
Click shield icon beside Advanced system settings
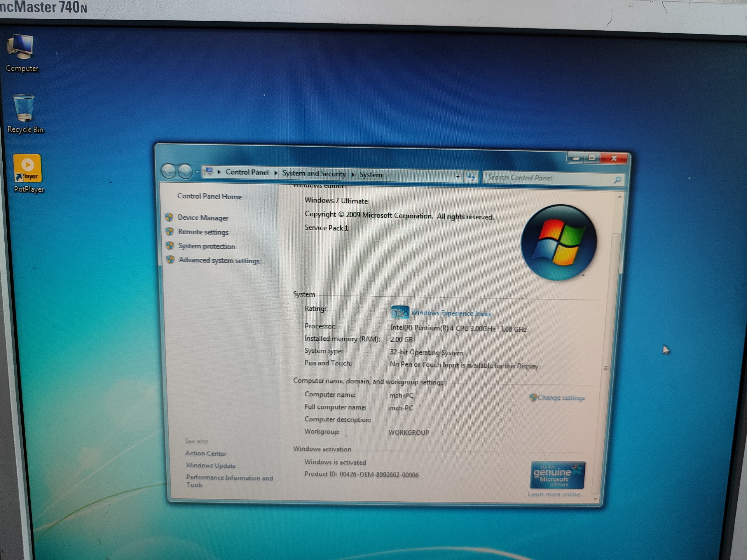point(170,260)
